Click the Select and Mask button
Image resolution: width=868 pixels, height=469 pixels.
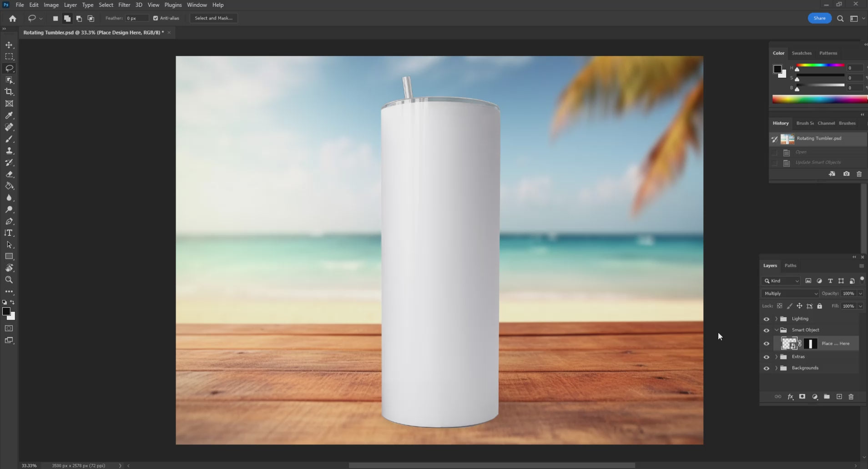click(x=213, y=18)
